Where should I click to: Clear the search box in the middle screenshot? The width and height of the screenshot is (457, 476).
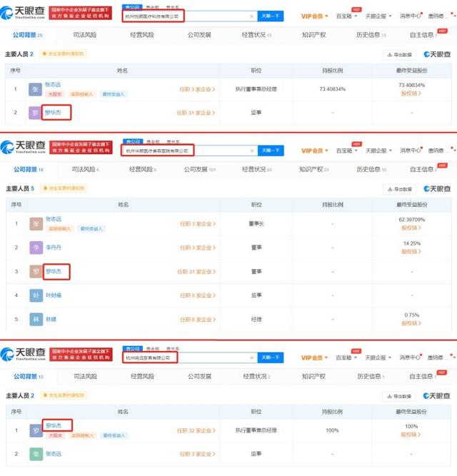[x=251, y=151]
